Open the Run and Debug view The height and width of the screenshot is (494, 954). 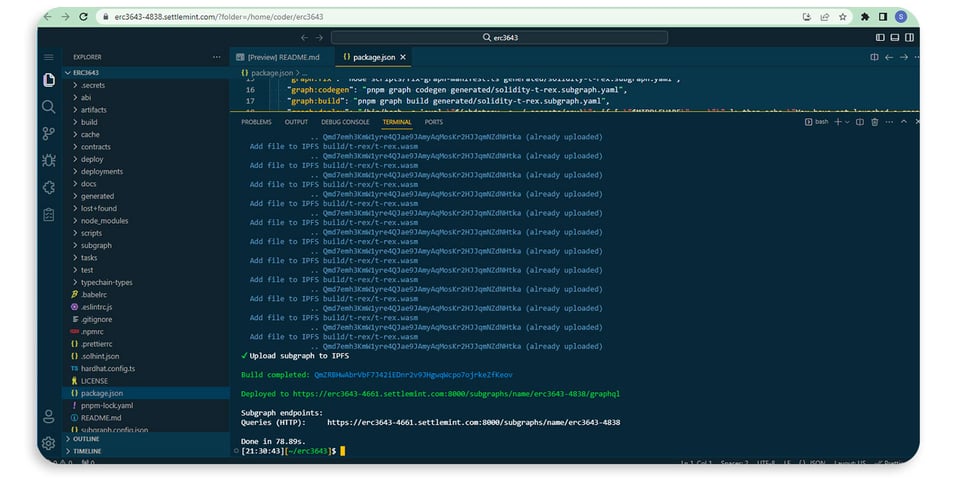coord(49,160)
